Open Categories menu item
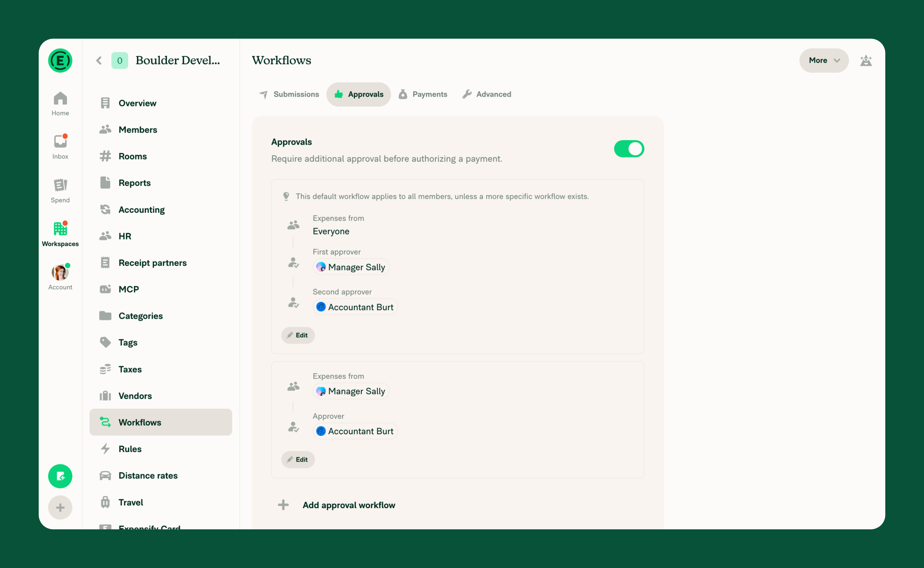This screenshot has height=568, width=924. pyautogui.click(x=161, y=316)
